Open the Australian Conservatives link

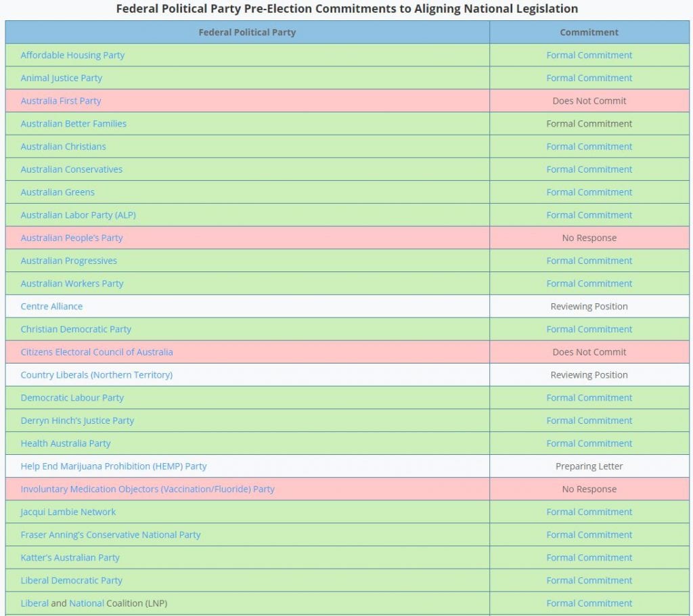tap(72, 169)
